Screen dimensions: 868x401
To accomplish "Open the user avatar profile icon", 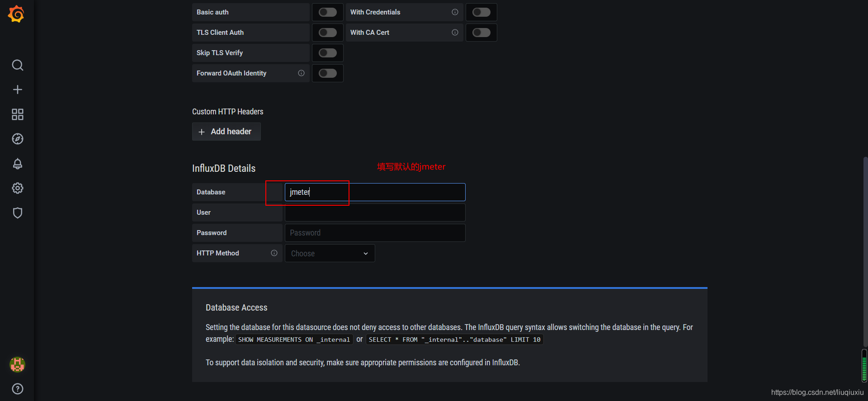I will [x=18, y=364].
